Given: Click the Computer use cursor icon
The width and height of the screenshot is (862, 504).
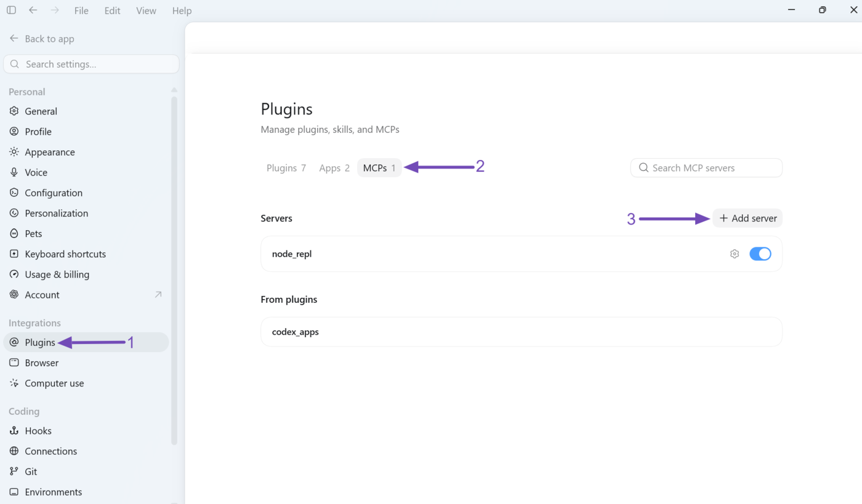Looking at the screenshot, I should [x=14, y=383].
